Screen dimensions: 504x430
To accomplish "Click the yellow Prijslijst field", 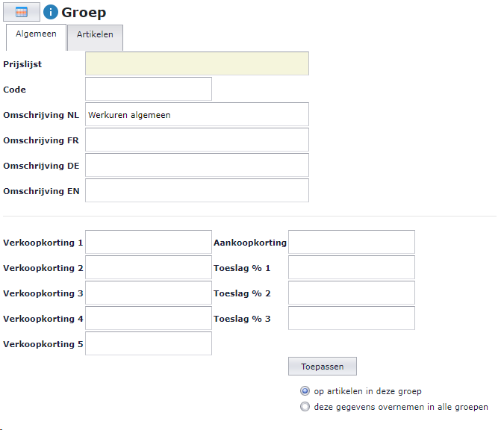I will (x=197, y=63).
